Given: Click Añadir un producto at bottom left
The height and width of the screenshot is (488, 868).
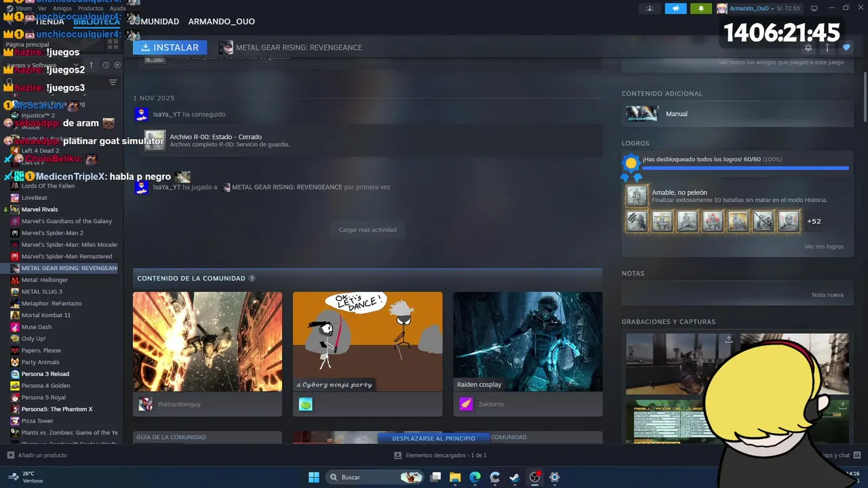Looking at the screenshot, I should pos(37,455).
